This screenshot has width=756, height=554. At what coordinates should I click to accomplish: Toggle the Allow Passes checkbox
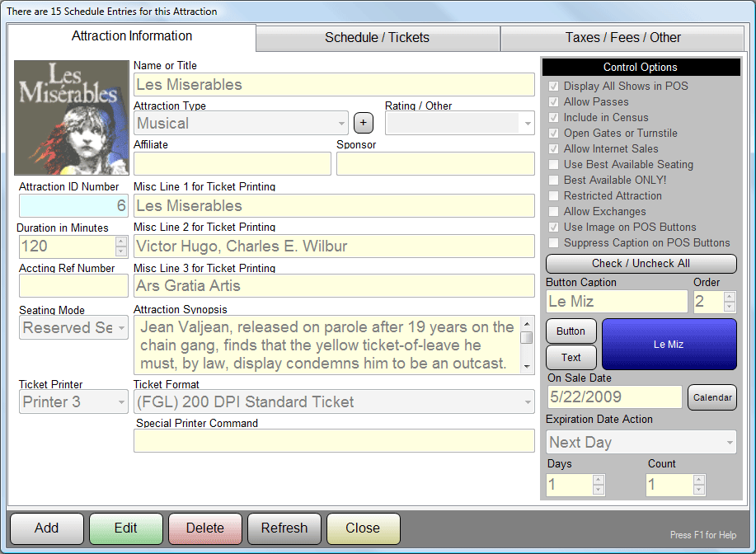click(553, 101)
